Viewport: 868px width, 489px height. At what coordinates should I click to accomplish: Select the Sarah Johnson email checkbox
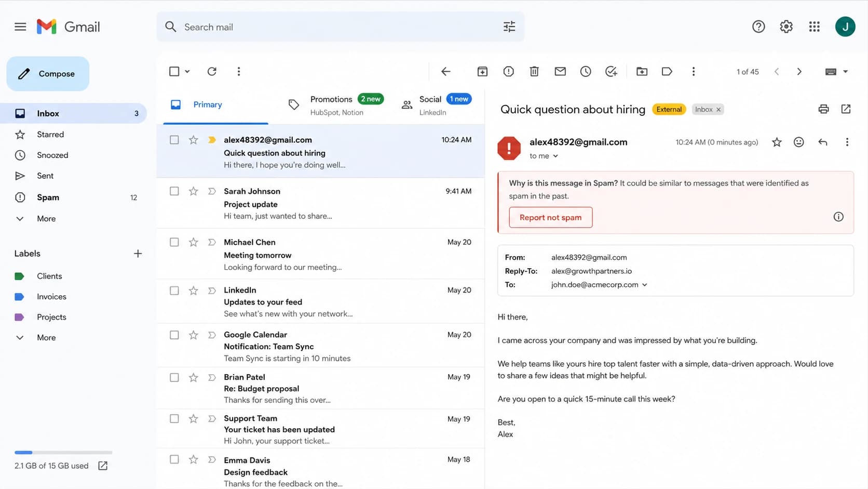pos(174,191)
